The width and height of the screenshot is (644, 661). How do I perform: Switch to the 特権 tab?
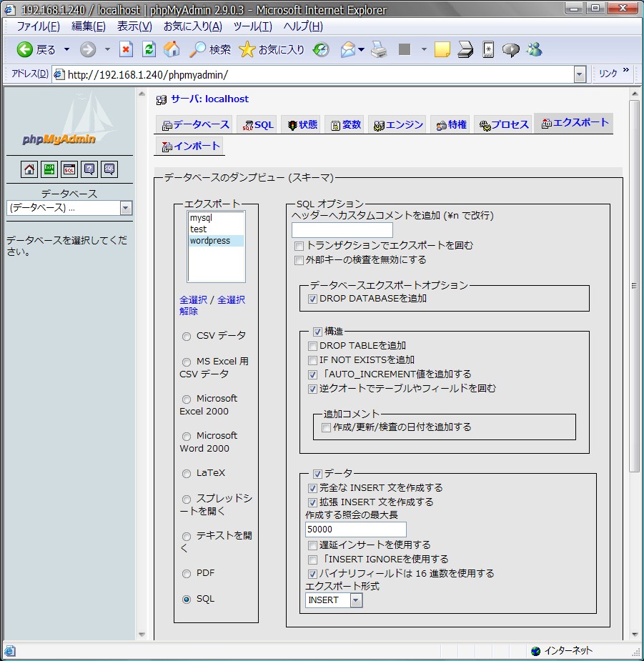(451, 125)
